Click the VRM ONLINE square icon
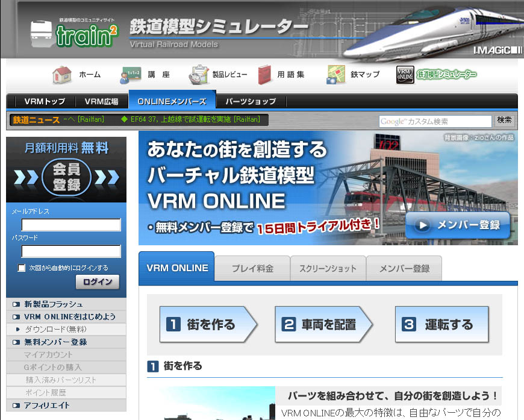 point(405,74)
